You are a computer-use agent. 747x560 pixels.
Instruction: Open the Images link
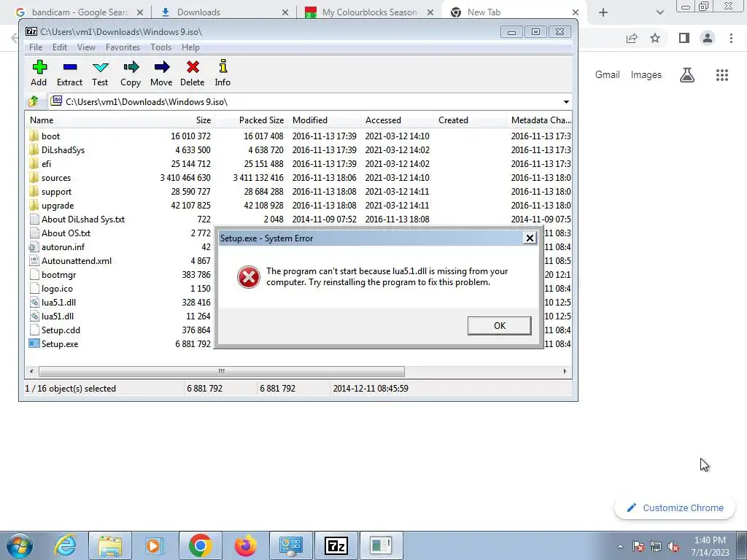[646, 75]
